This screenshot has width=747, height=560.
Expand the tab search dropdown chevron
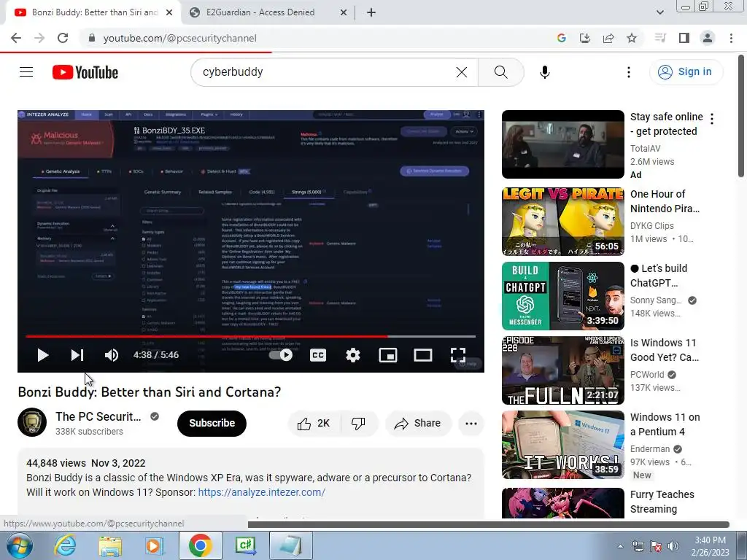(x=660, y=13)
